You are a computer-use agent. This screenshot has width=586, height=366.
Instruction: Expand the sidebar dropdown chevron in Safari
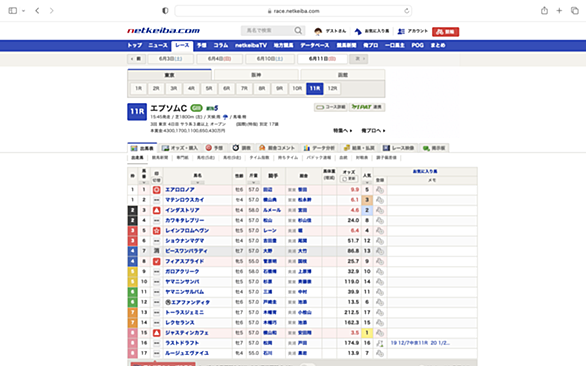23,11
